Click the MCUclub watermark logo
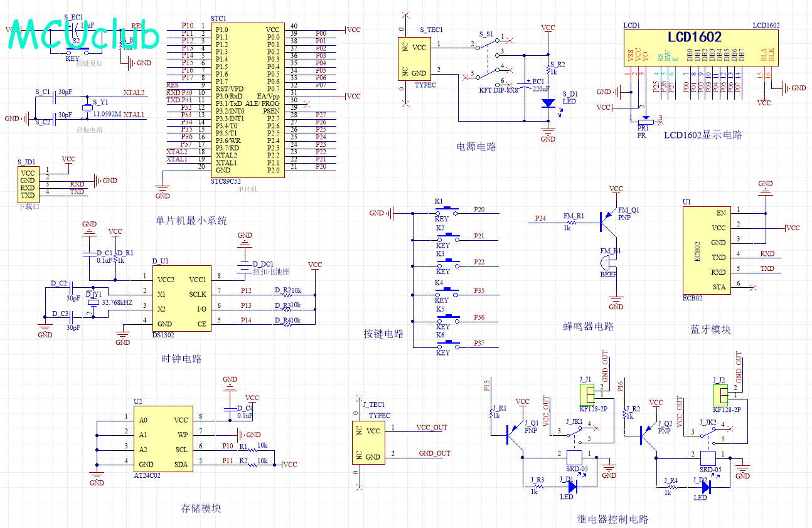 [83, 35]
